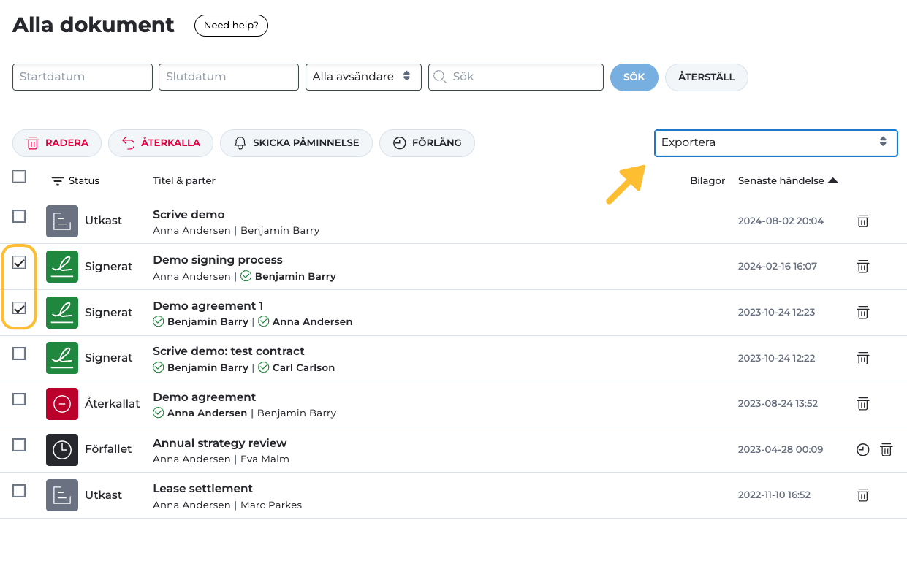Click the blue Sök button
907x588 pixels.
(634, 77)
